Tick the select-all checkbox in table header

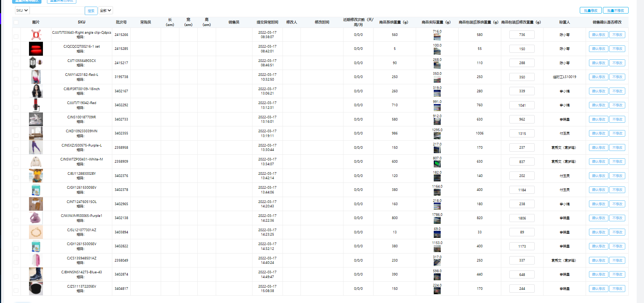pos(16,22)
